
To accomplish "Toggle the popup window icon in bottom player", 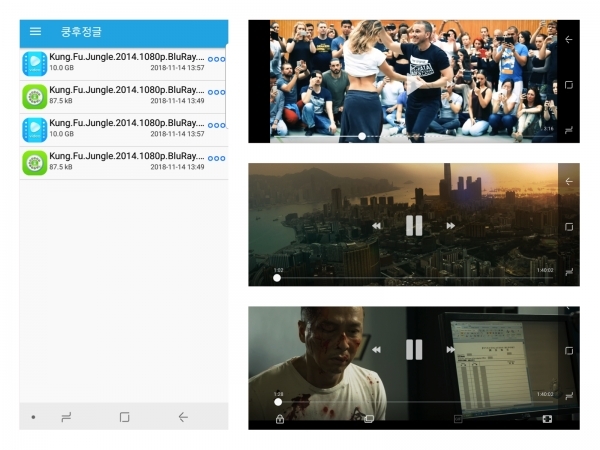I will (x=368, y=419).
